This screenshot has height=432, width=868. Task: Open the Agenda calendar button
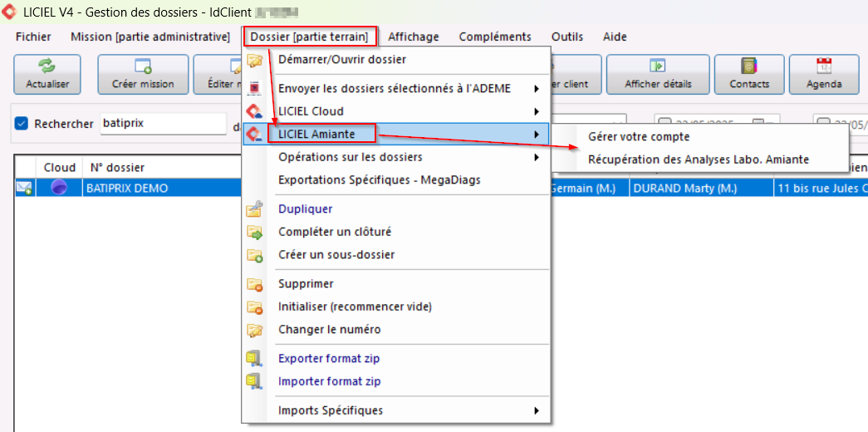(823, 74)
